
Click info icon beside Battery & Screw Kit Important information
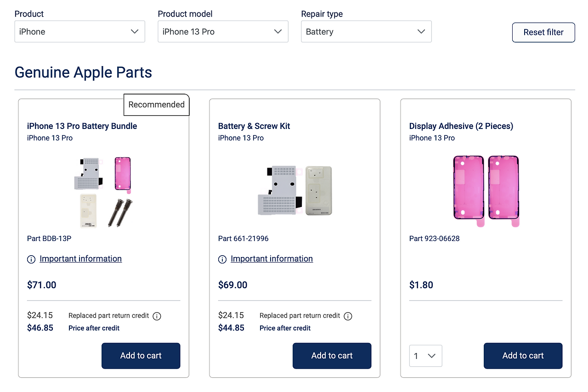(222, 259)
